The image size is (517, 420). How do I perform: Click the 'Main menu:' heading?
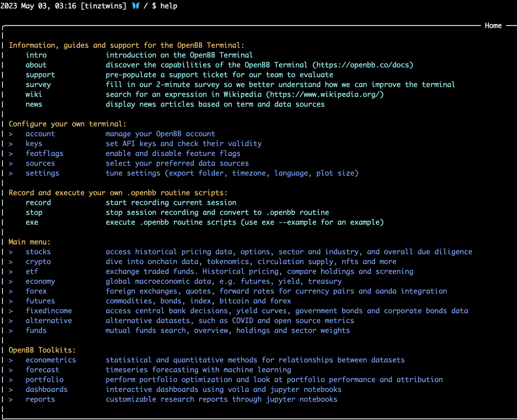coord(30,242)
